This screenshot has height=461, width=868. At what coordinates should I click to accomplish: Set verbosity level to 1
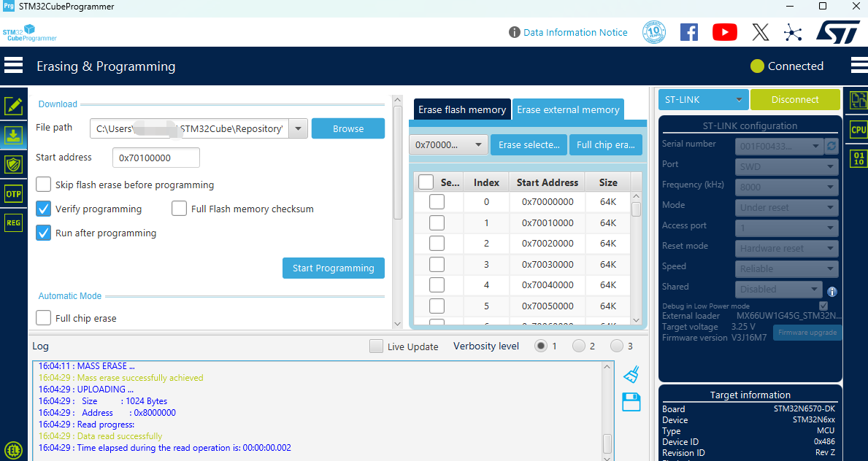tap(541, 346)
